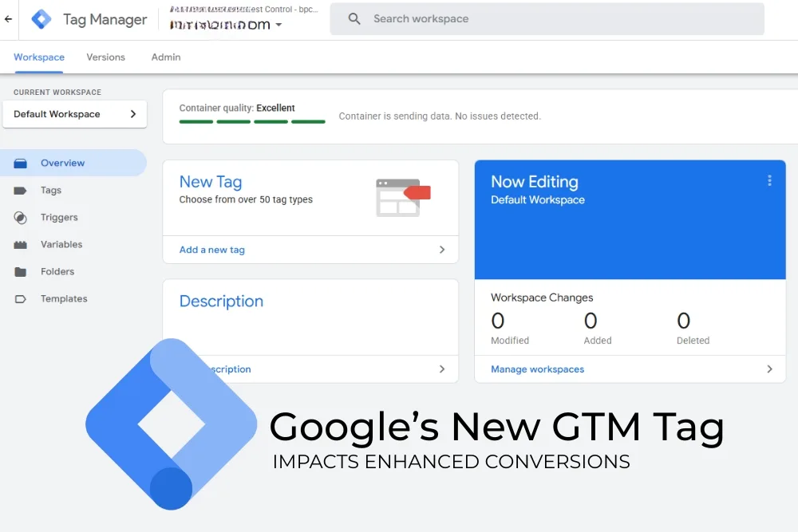Click the Now Editing title

pos(535,182)
